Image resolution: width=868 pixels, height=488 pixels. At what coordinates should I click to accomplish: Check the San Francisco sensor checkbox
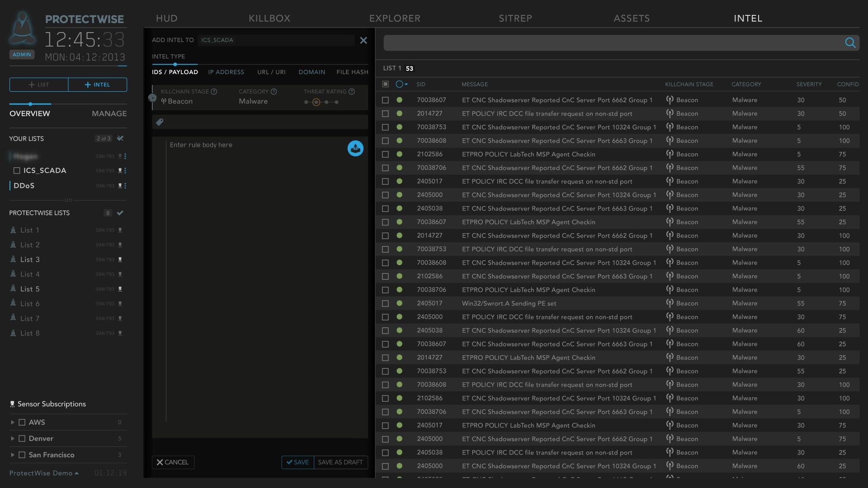point(22,455)
